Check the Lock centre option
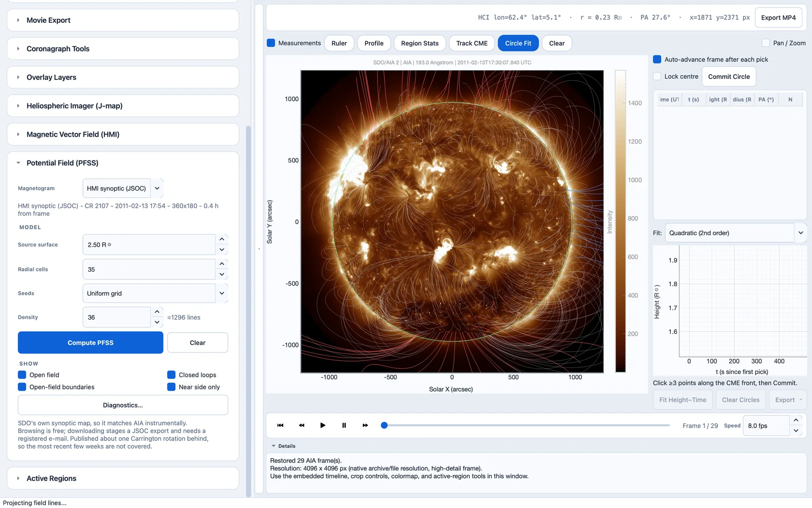 [x=657, y=77]
